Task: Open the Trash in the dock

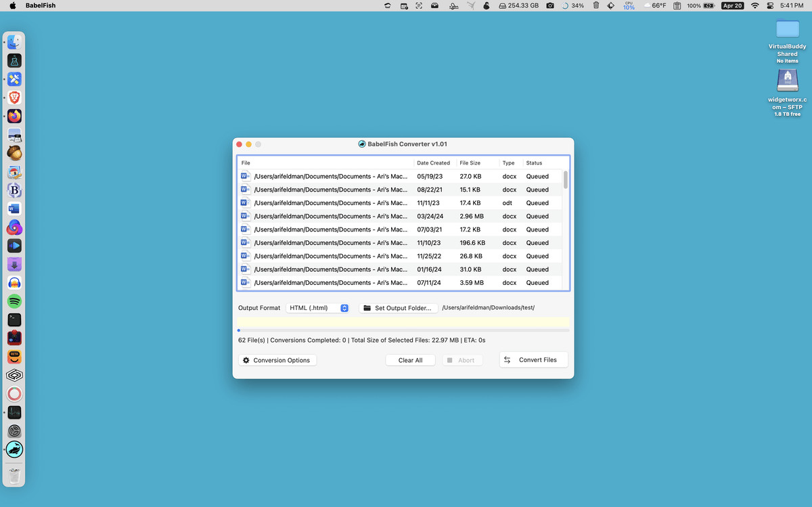Action: tap(14, 475)
